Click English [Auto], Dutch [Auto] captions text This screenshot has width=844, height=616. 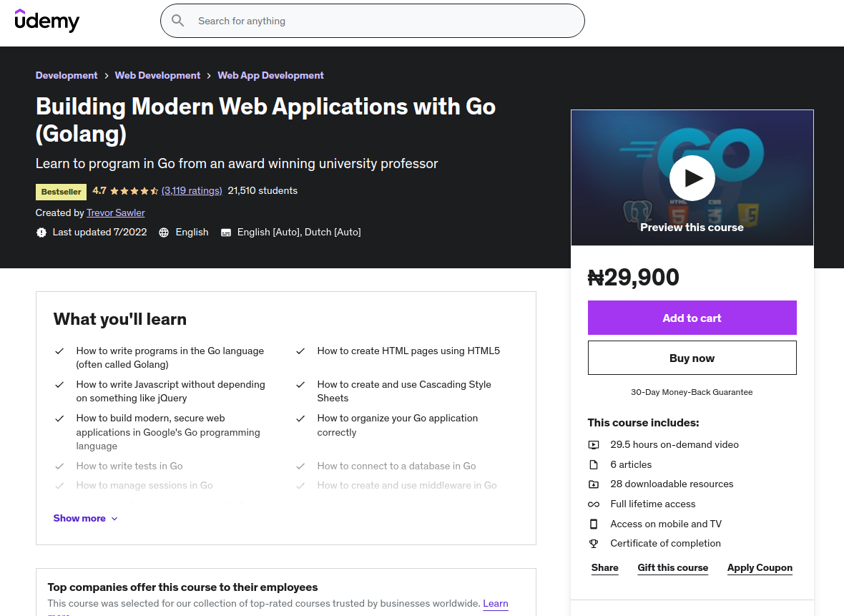(x=299, y=232)
